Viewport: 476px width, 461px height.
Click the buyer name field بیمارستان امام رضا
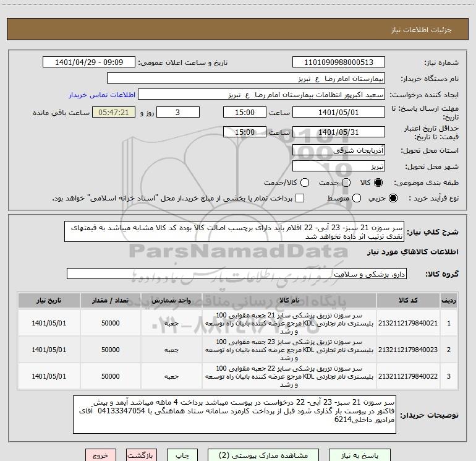[x=246, y=79]
